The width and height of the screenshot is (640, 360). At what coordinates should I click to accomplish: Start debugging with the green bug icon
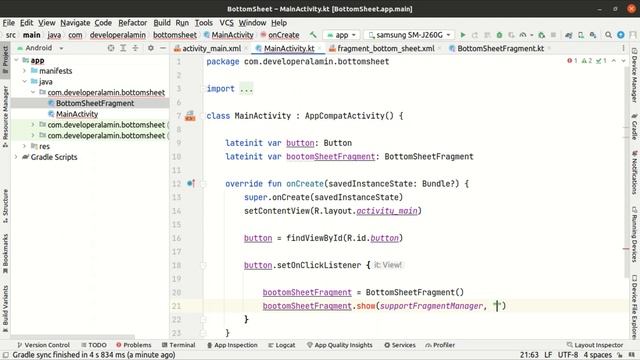[499, 35]
